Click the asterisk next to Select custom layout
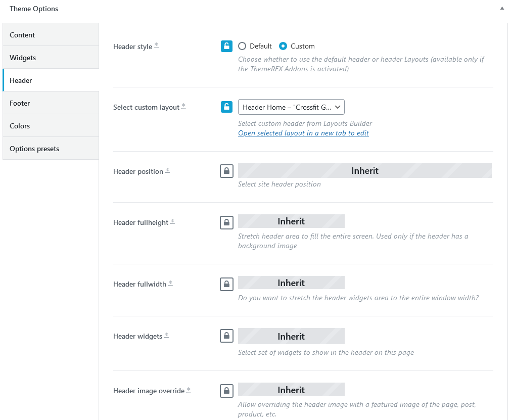The image size is (511, 420). [x=183, y=106]
